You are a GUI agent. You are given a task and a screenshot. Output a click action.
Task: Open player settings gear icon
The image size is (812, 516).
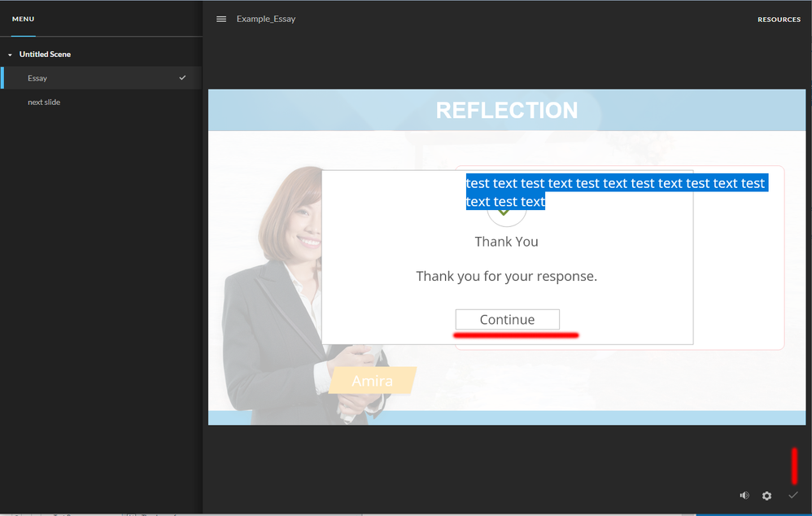pos(767,496)
